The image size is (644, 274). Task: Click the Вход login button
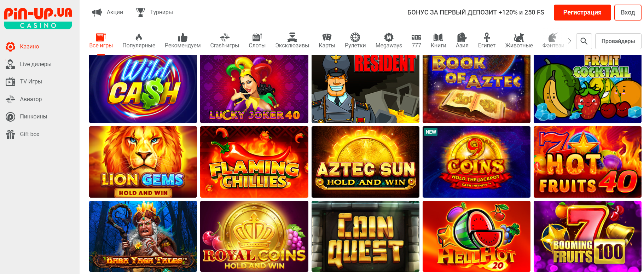click(x=627, y=12)
